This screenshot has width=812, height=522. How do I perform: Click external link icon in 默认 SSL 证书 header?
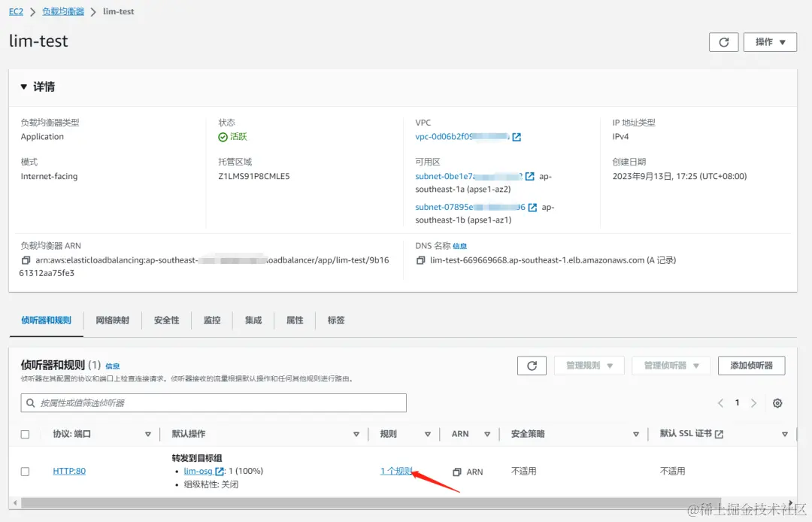pyautogui.click(x=719, y=434)
